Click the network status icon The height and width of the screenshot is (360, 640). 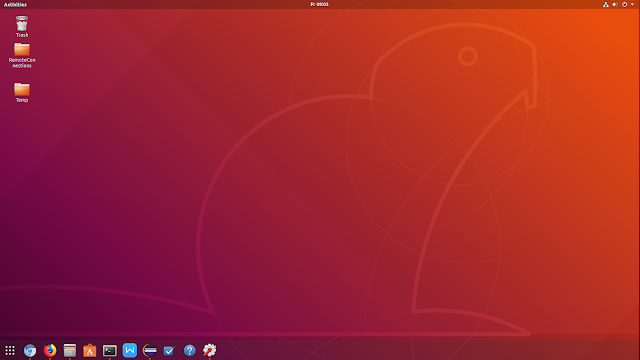point(606,4)
